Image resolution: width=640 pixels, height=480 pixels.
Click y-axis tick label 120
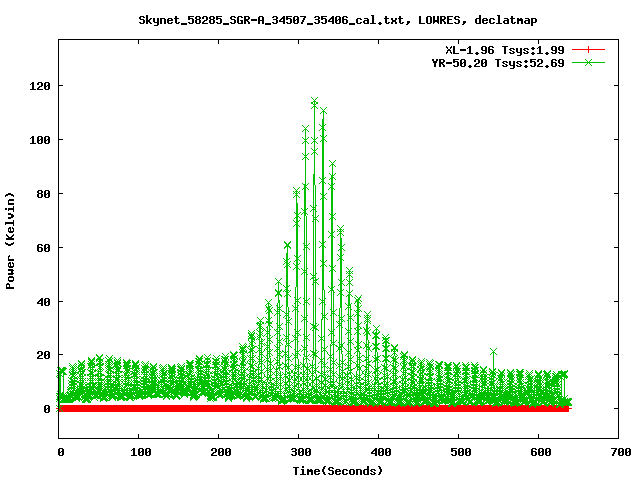[40, 86]
